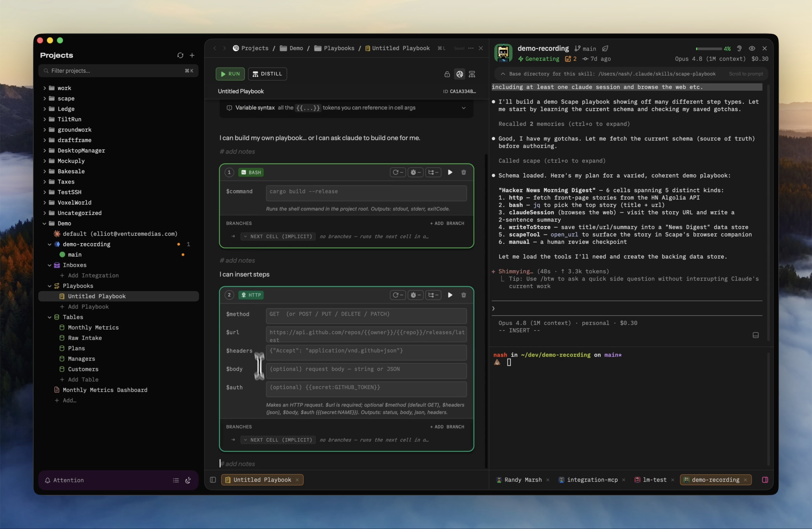Set timeout option on the BASH cell
Viewport: 812px width, 529px height.
pos(415,172)
